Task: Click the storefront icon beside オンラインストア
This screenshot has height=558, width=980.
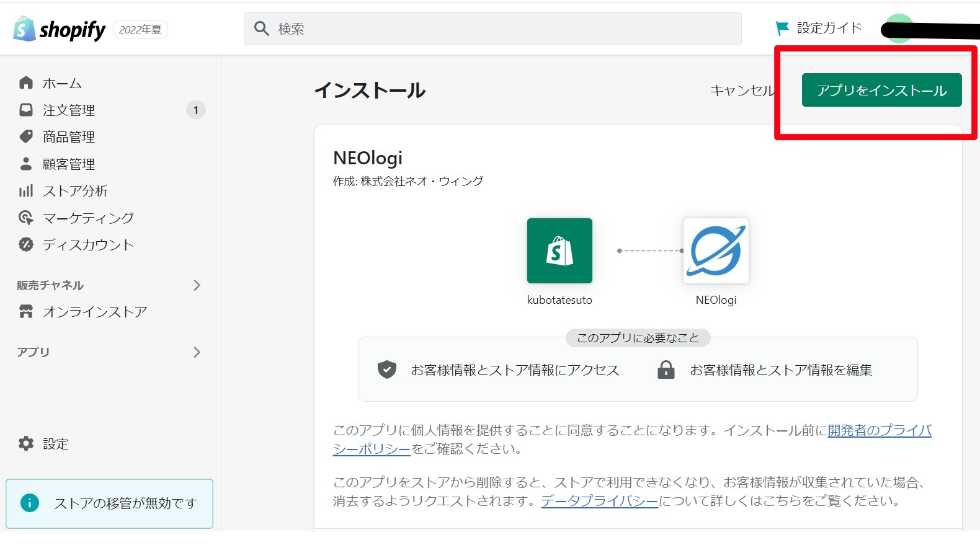Action: tap(26, 311)
